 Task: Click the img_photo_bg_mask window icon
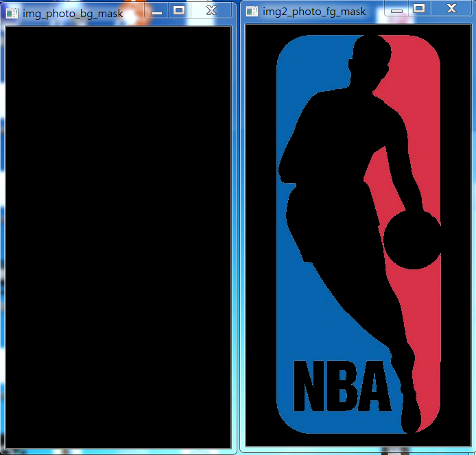tap(12, 14)
